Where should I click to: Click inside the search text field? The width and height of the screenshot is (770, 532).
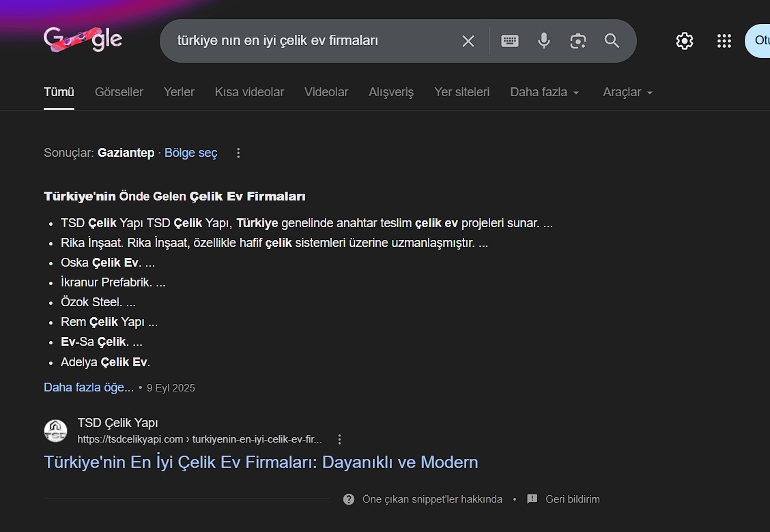click(307, 41)
